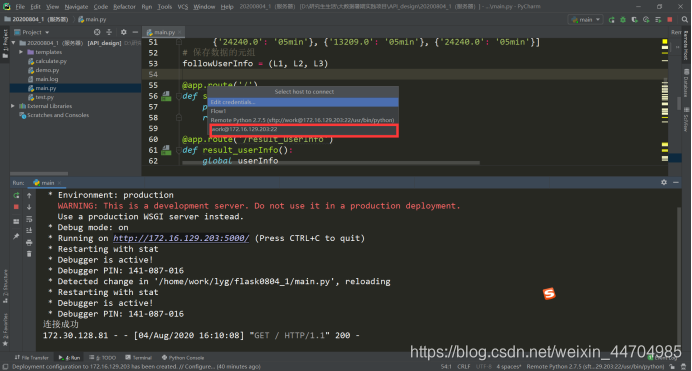Stop process in the Run panel
The width and height of the screenshot is (692, 371).
pos(16,206)
